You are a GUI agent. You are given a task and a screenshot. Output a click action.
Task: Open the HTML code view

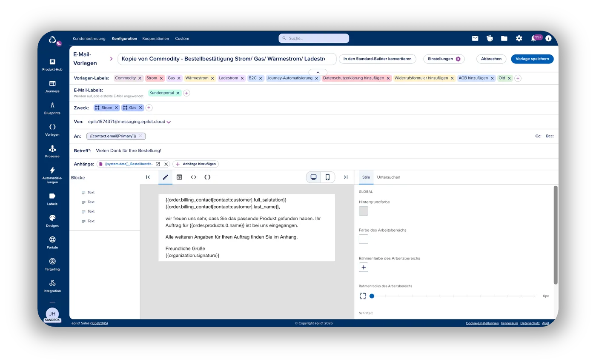(193, 177)
